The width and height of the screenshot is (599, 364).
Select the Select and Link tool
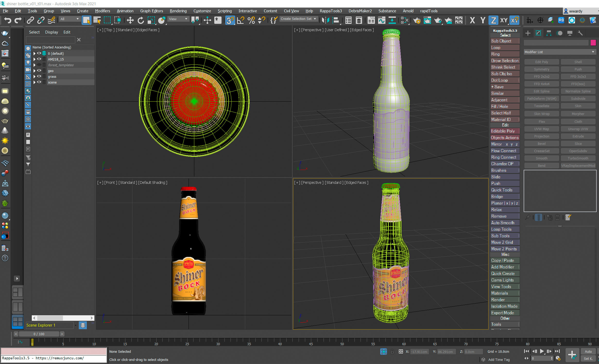click(x=30, y=20)
